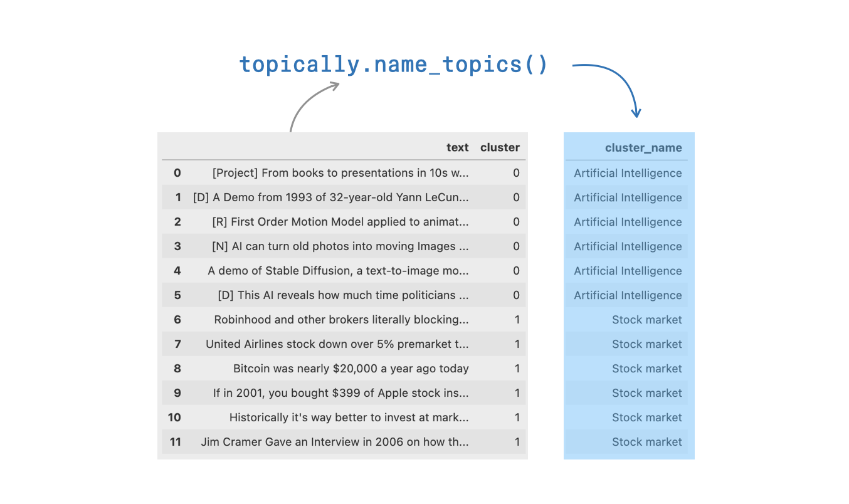Click "Artificial Intelligence" beside the First Order Motion row
Screen dimensions: 849x504
click(x=628, y=222)
